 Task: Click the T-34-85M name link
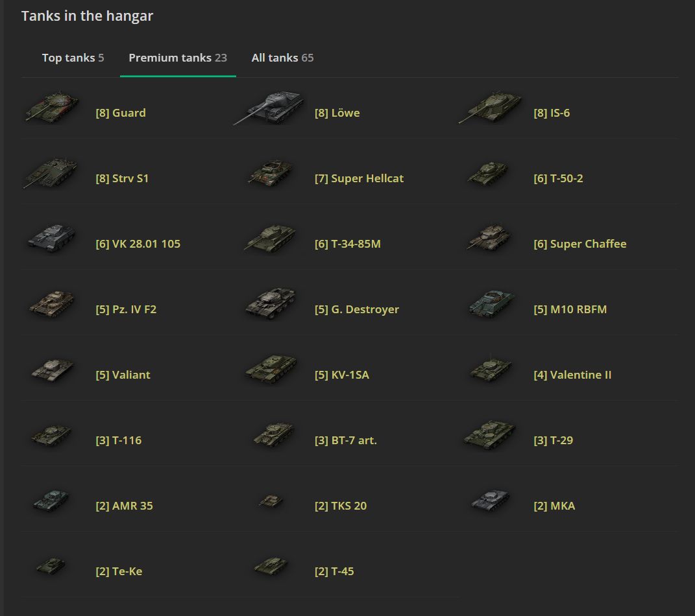pyautogui.click(x=347, y=244)
